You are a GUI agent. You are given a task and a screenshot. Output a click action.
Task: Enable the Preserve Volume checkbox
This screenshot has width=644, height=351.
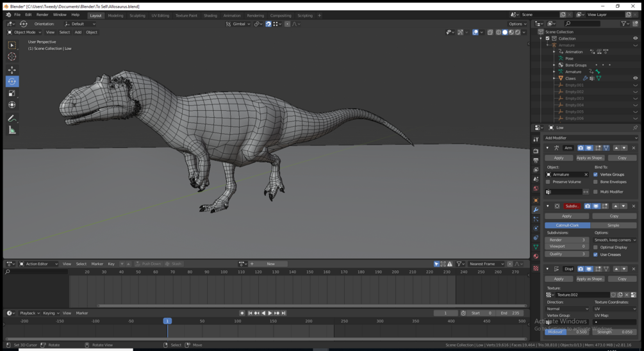pos(549,182)
